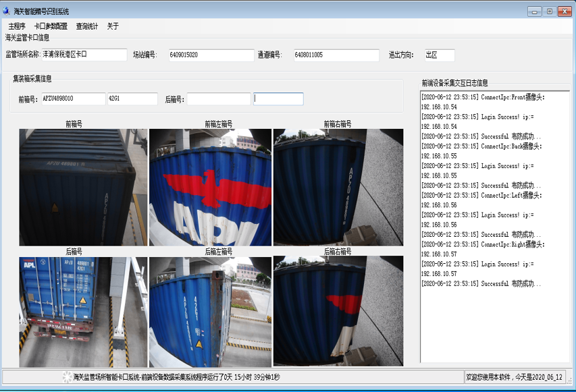Click the front container type field 42G1
The height and width of the screenshot is (392, 576).
pyautogui.click(x=132, y=99)
